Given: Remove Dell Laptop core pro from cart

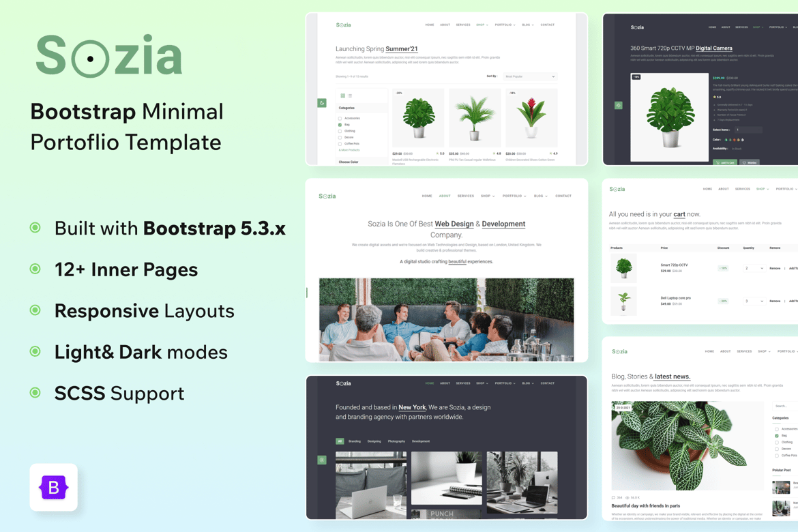Looking at the screenshot, I should pos(775,301).
